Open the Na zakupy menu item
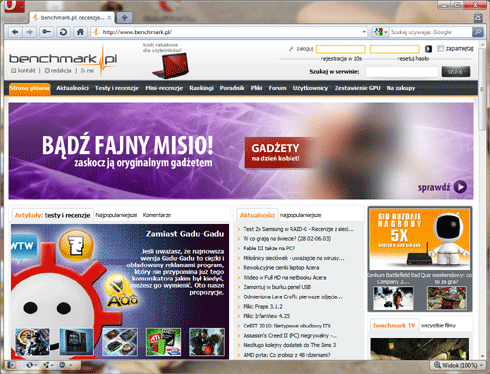This screenshot has width=490, height=374. 401,88
